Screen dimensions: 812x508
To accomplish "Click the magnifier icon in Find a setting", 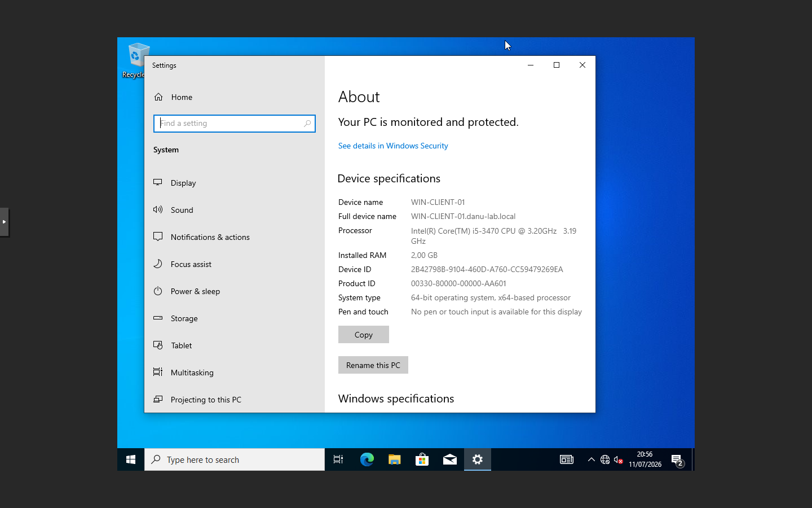I will [x=307, y=123].
